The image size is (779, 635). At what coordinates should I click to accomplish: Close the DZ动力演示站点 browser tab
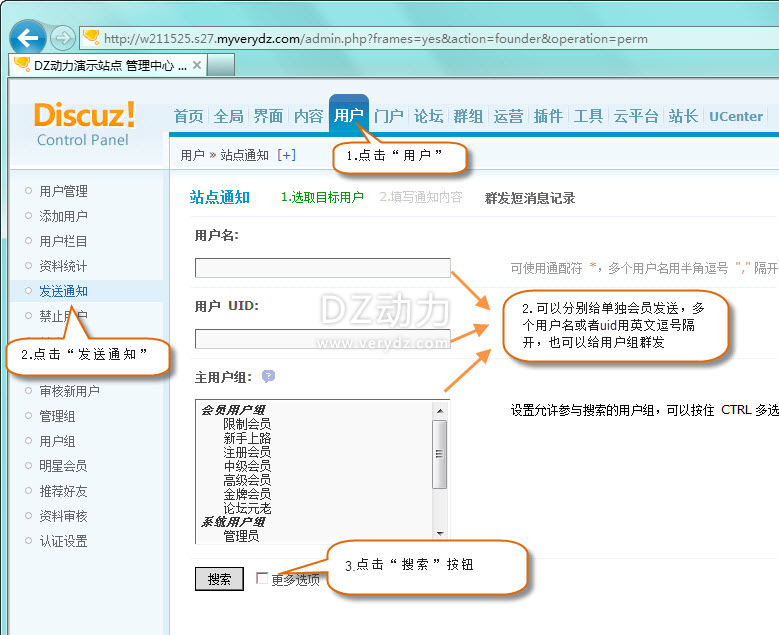point(197,66)
